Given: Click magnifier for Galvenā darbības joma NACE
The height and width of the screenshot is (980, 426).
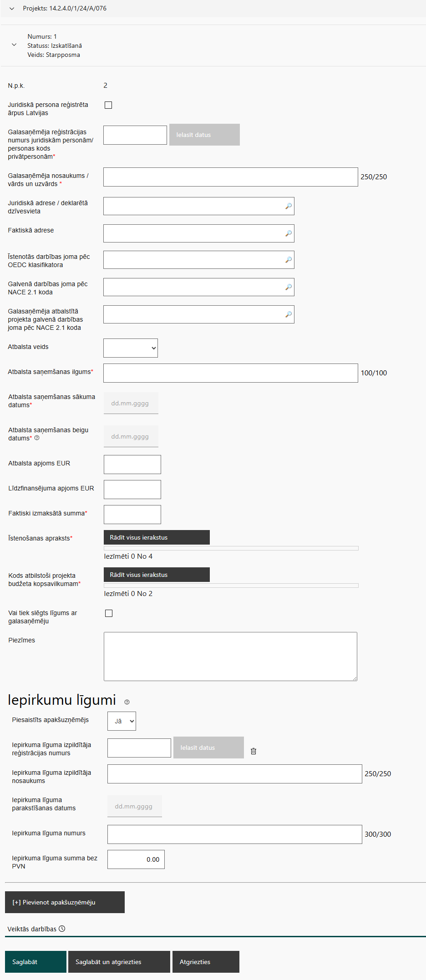Looking at the screenshot, I should click(289, 288).
